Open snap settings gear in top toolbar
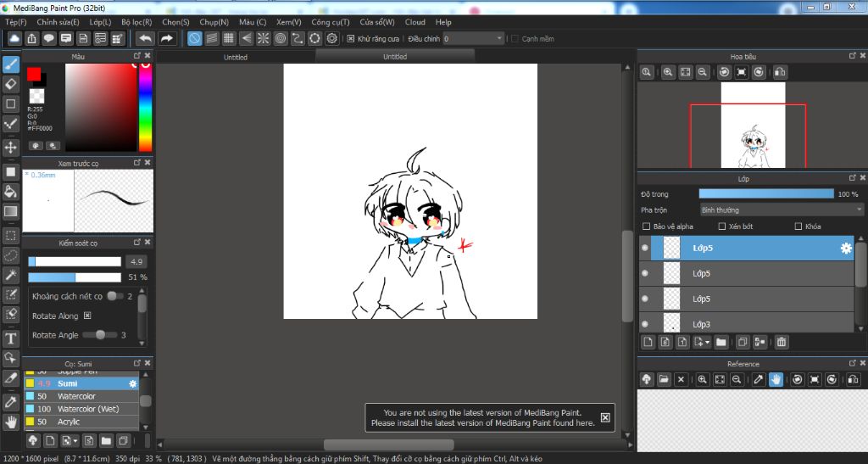The width and height of the screenshot is (868, 464). pyautogui.click(x=331, y=38)
